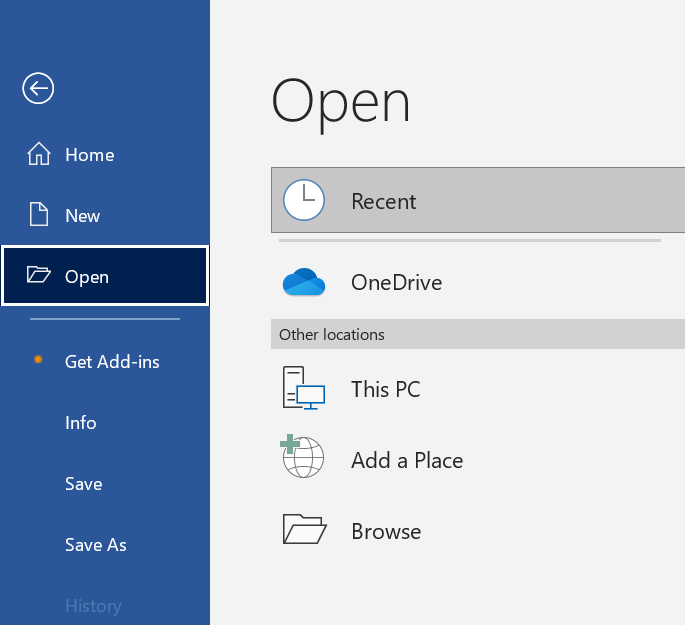Image resolution: width=685 pixels, height=625 pixels.
Task: Click the This PC computer icon
Action: click(x=304, y=389)
